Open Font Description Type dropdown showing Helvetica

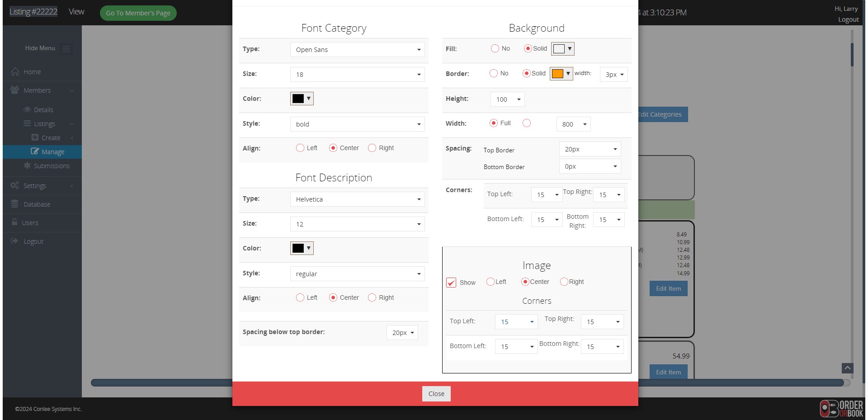click(357, 199)
